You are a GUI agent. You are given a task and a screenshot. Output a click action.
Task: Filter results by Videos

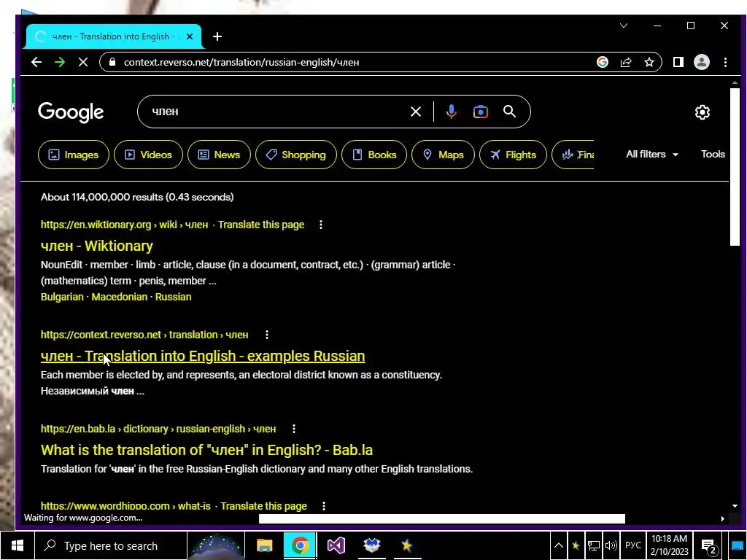pos(148,155)
